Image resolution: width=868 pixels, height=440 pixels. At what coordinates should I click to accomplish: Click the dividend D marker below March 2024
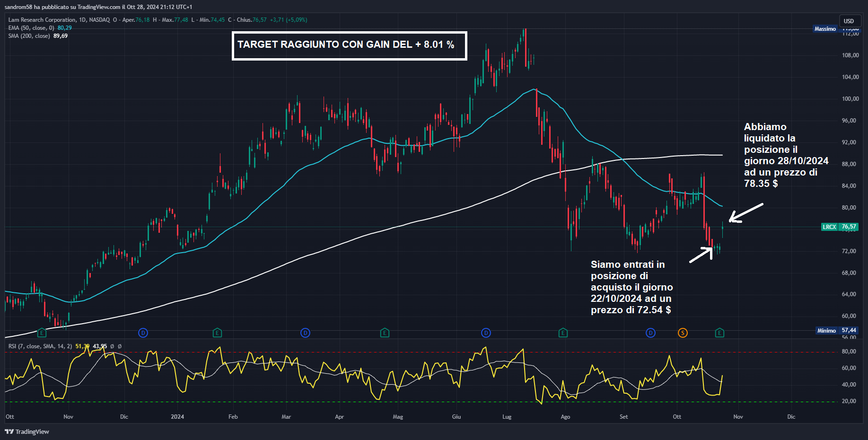coord(305,333)
